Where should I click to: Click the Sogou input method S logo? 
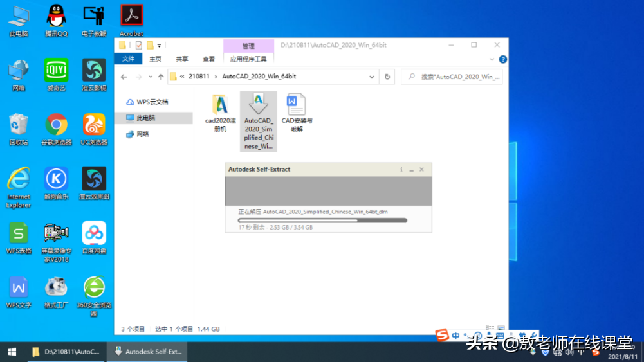click(442, 336)
